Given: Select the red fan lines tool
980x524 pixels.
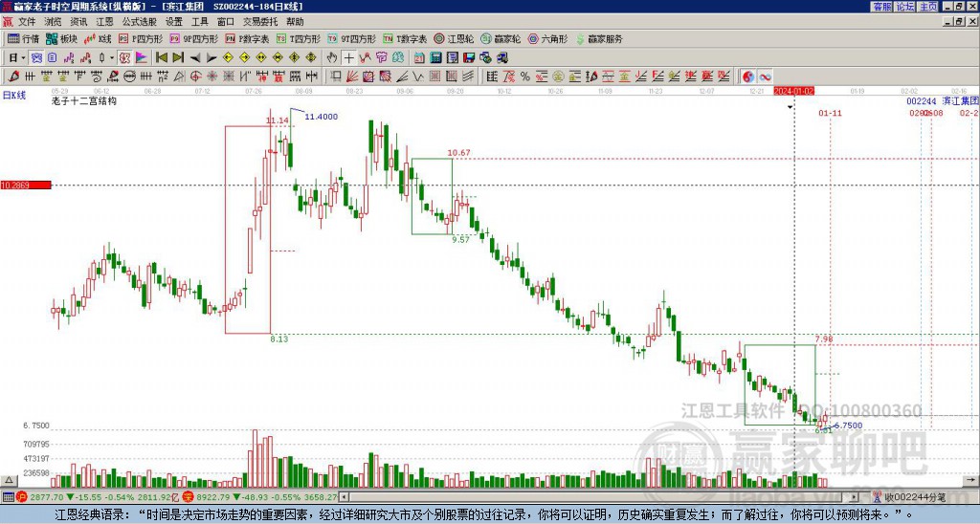Looking at the screenshot, I should [x=352, y=76].
